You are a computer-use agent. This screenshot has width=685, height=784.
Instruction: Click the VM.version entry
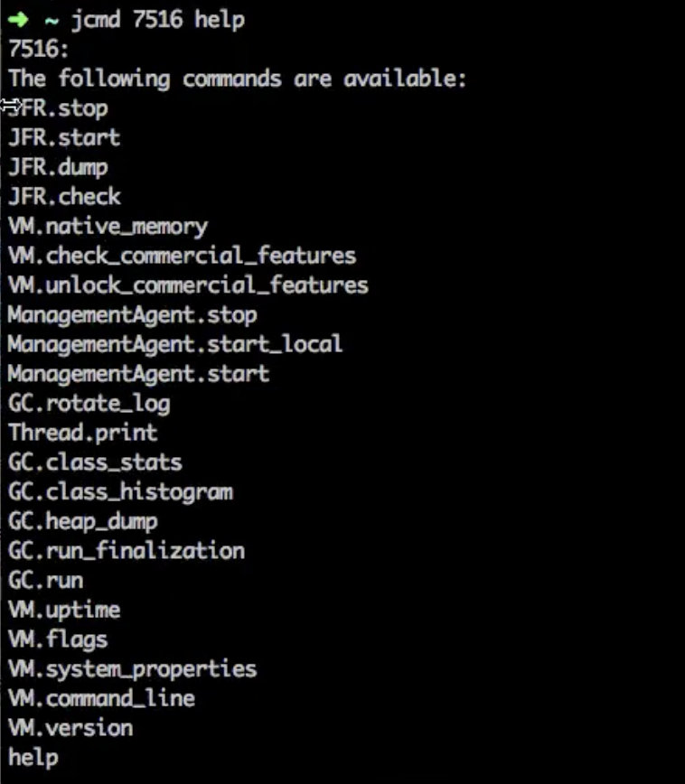(71, 729)
